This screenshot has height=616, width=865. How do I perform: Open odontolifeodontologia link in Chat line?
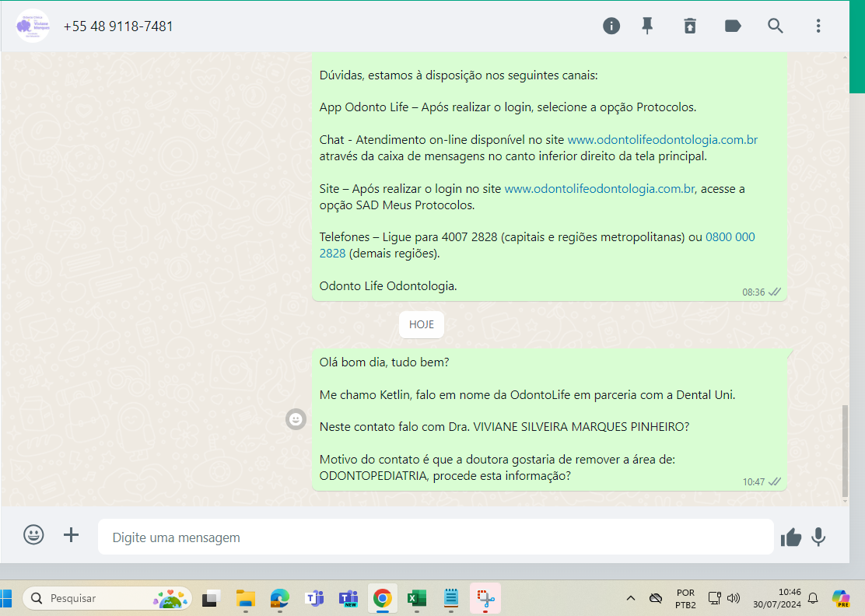[x=663, y=139]
